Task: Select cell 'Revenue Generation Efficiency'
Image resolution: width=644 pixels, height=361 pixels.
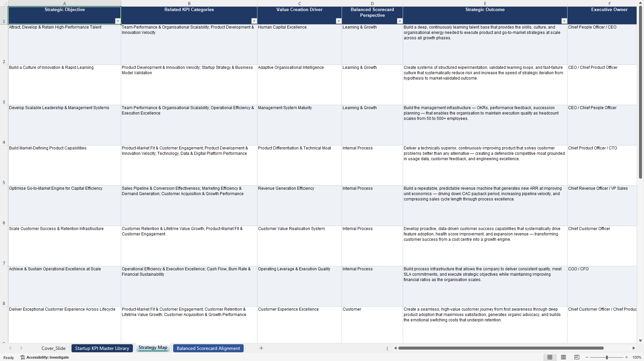Action: click(299, 206)
